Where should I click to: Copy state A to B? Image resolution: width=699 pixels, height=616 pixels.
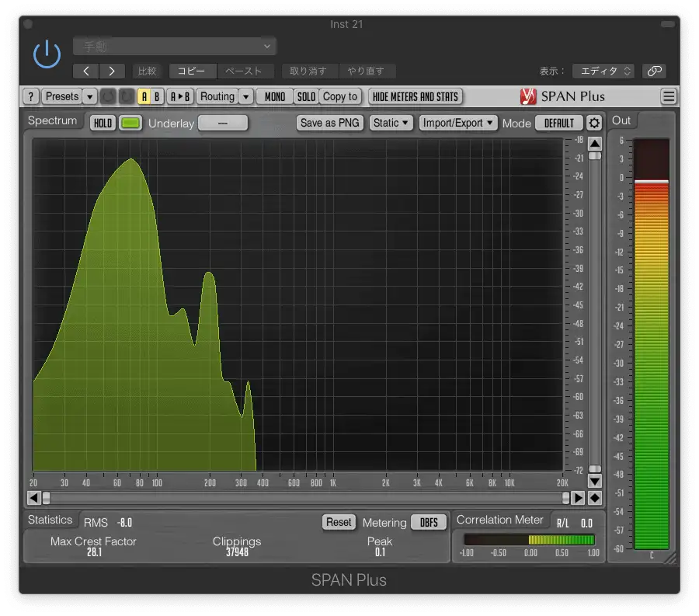coord(180,96)
